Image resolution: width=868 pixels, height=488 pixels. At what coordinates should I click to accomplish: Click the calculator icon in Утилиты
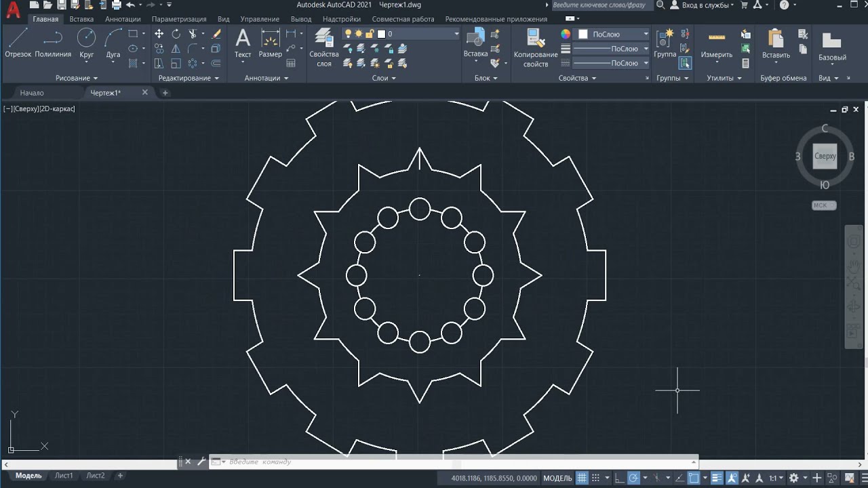(x=746, y=63)
